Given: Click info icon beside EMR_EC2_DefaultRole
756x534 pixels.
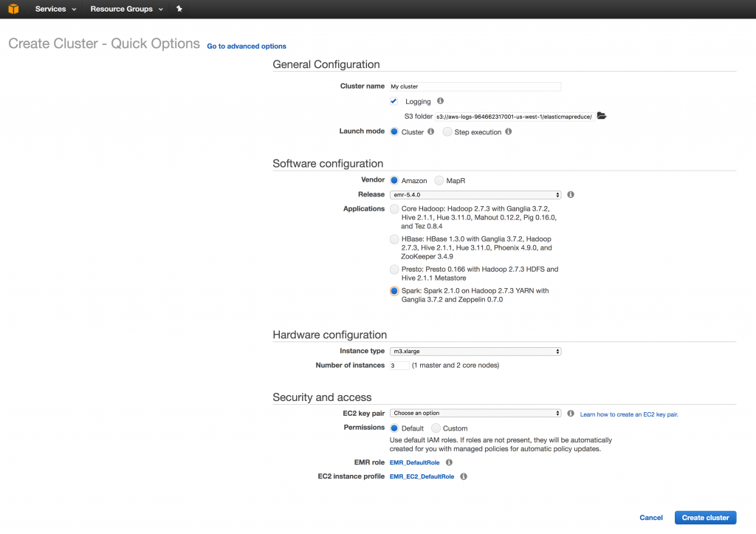Looking at the screenshot, I should point(464,476).
